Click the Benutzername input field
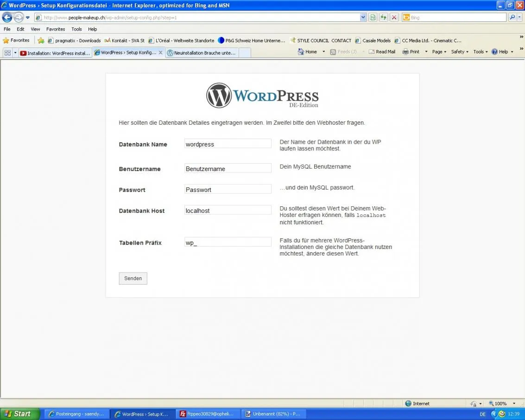Screen dimensions: 525x420 pyautogui.click(x=228, y=168)
